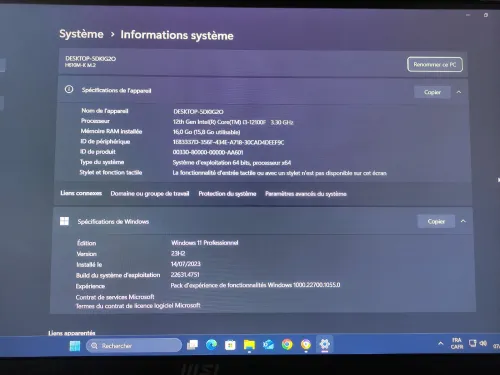Click the Pack d'expérience de fonctionnalités value
Screen dimensions: 500x375
click(x=255, y=285)
